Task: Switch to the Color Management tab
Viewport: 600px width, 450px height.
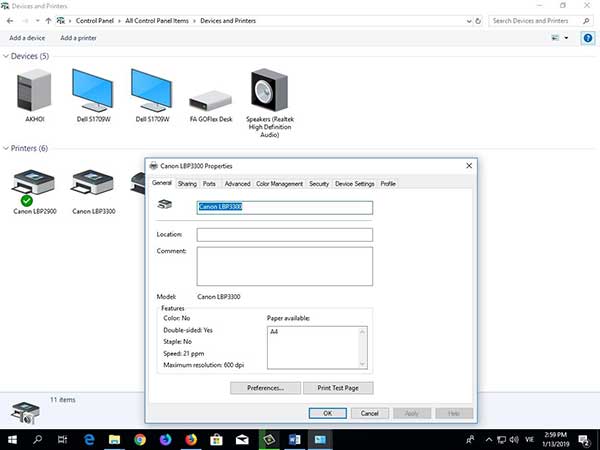Action: click(279, 184)
